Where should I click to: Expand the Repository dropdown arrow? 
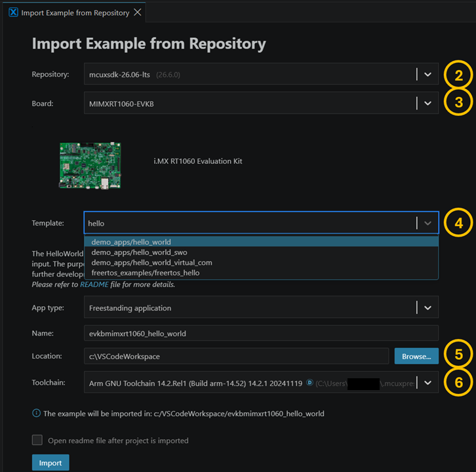(x=427, y=74)
